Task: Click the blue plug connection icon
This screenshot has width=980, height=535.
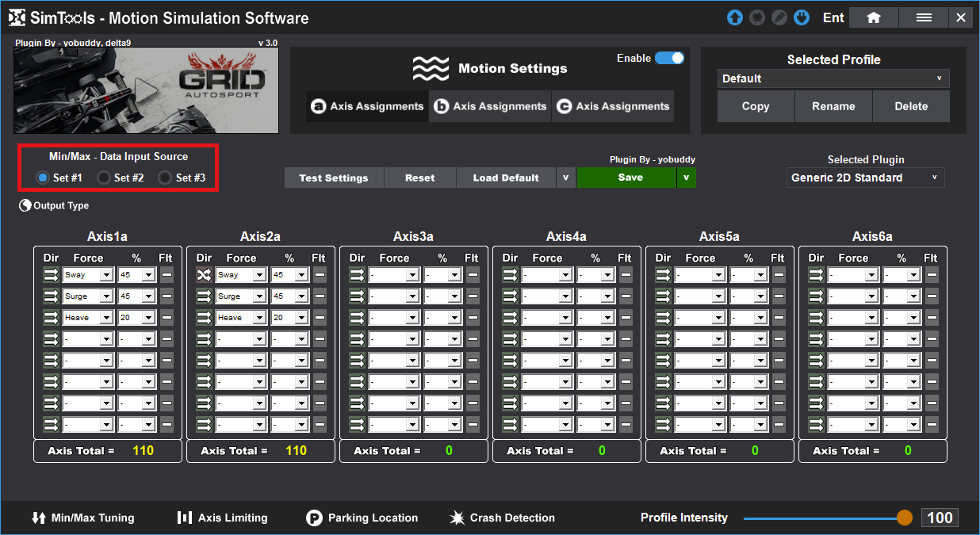Action: (x=802, y=17)
